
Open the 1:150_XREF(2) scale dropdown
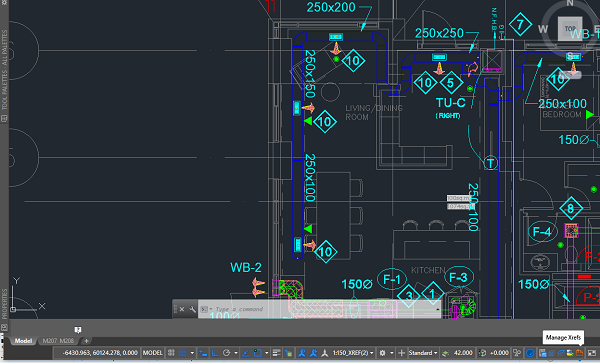click(x=353, y=353)
